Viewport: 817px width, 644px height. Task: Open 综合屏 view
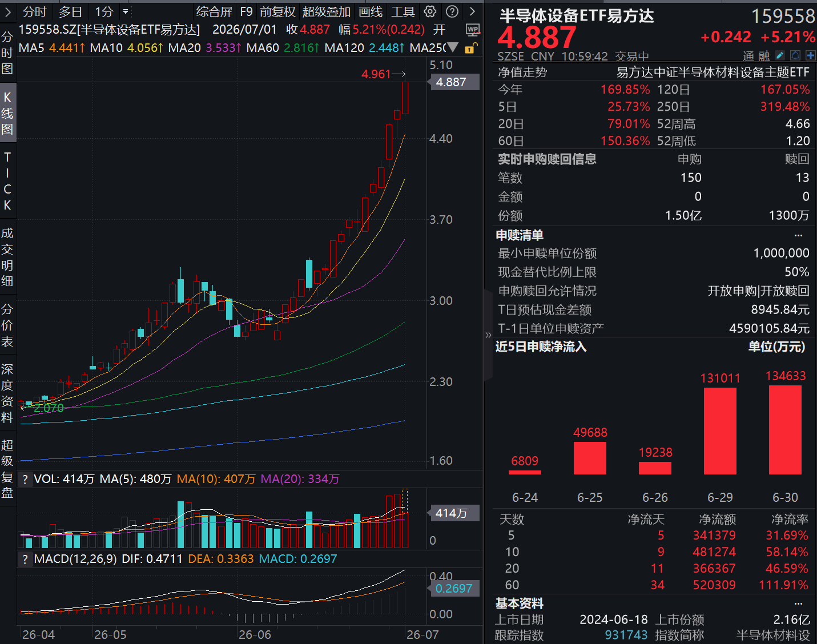pos(214,11)
